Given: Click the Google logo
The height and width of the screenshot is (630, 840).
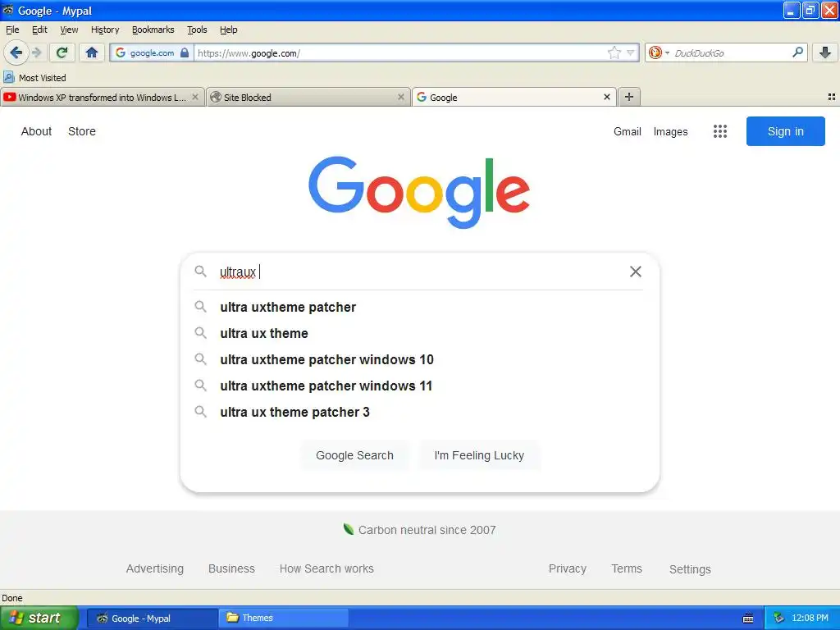Looking at the screenshot, I should 419,192.
